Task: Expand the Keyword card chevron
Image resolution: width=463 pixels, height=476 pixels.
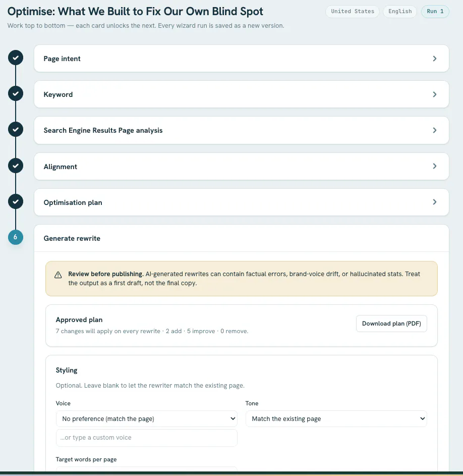Action: (434, 94)
